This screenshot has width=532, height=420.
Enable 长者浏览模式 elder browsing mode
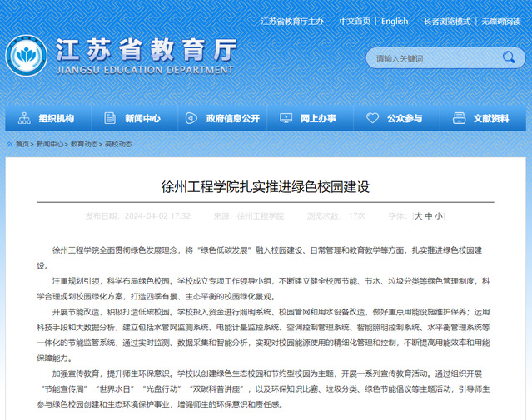click(x=446, y=21)
